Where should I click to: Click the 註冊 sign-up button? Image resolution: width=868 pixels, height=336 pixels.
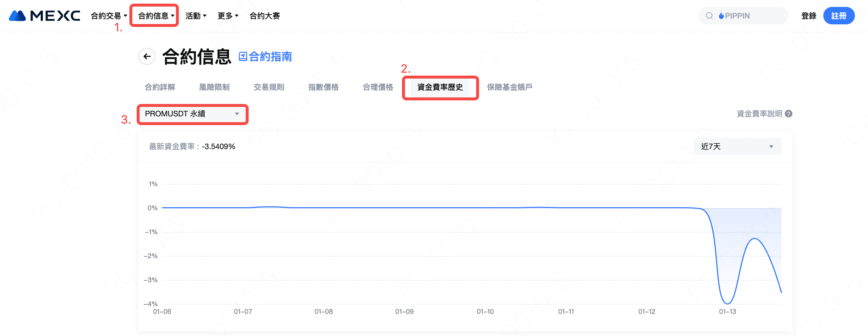[839, 16]
